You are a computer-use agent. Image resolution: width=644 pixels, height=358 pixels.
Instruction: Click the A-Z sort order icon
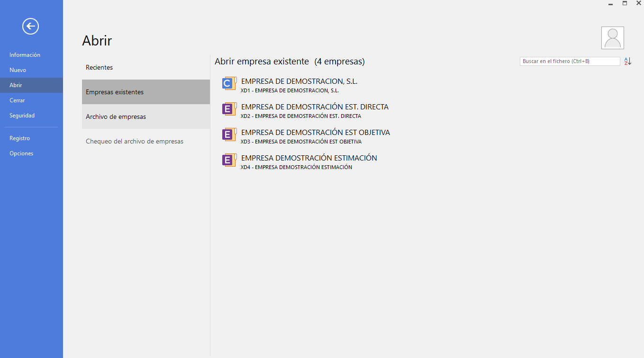(x=628, y=62)
